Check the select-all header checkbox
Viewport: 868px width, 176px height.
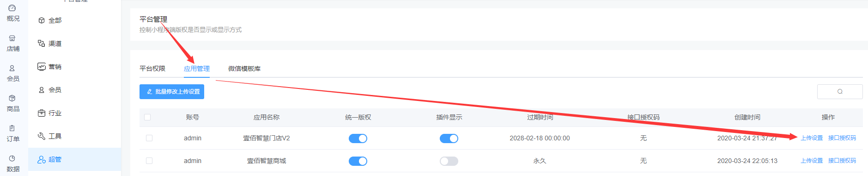(147, 117)
